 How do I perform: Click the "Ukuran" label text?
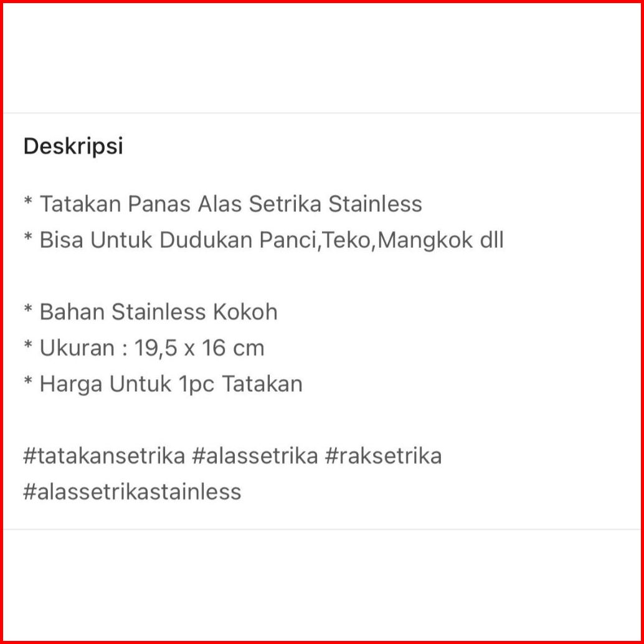(77, 348)
